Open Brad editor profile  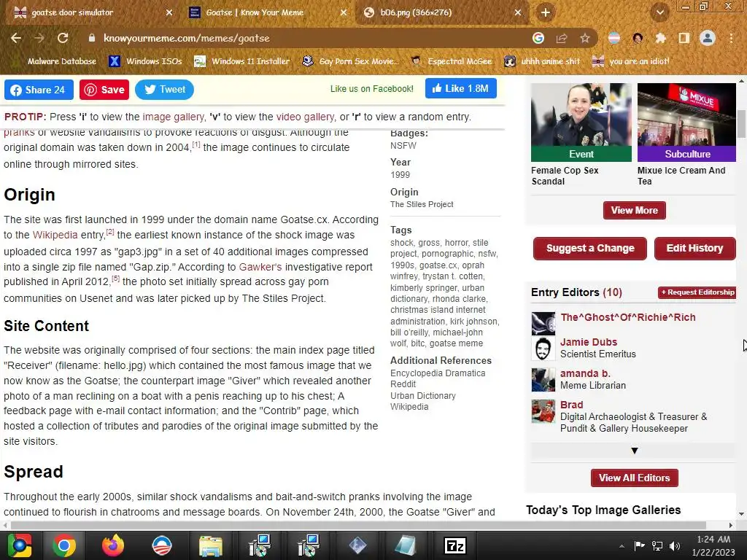point(571,405)
